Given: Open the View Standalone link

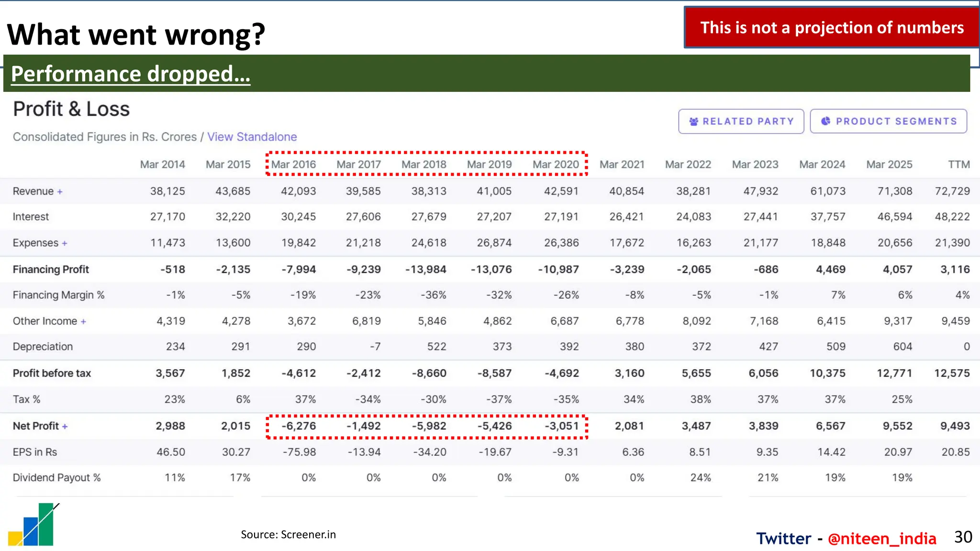Looking at the screenshot, I should click(252, 137).
